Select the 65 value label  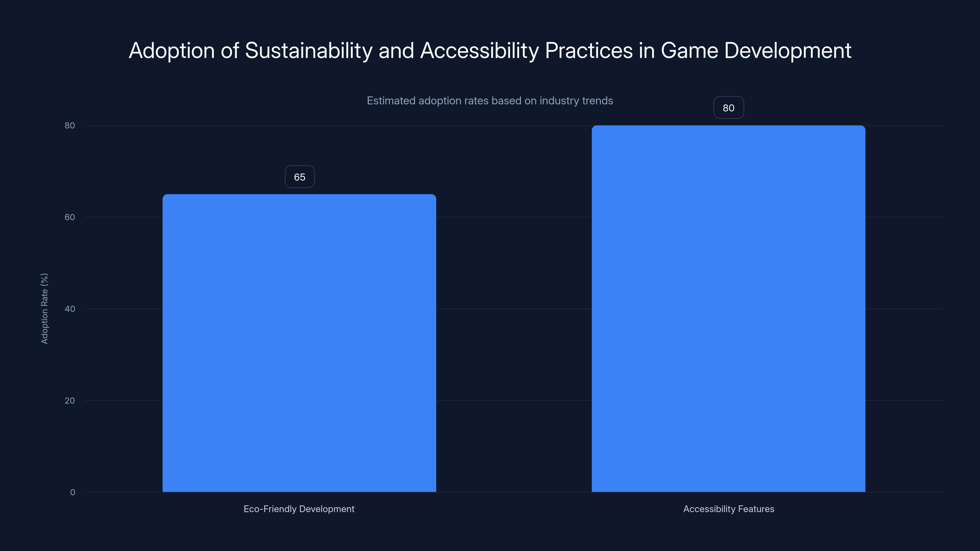point(300,177)
